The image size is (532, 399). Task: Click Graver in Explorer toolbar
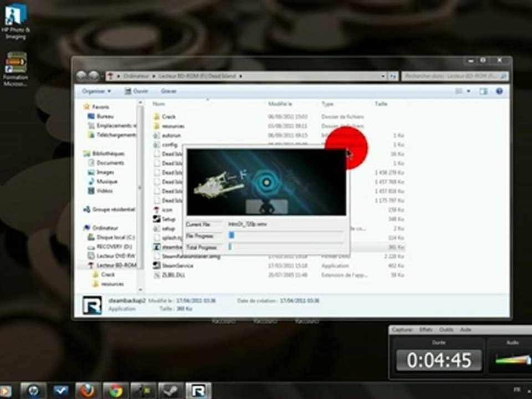[x=168, y=91]
